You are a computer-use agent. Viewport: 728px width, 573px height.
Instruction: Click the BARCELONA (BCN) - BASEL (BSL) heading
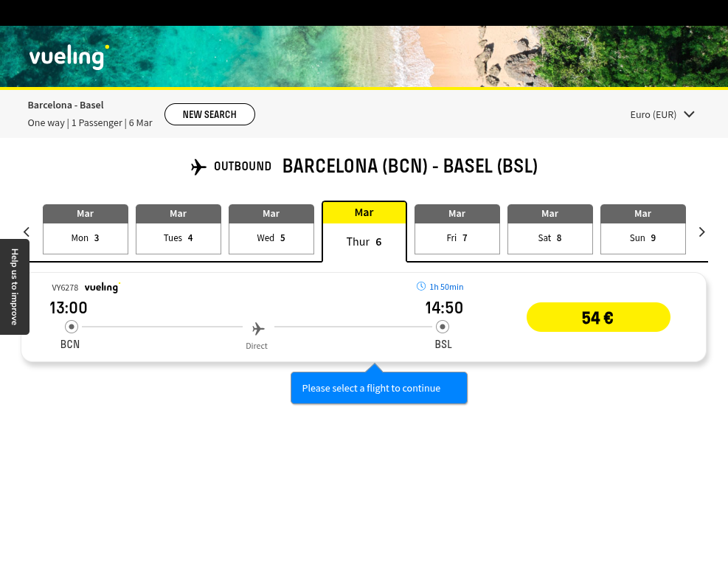pyautogui.click(x=410, y=166)
